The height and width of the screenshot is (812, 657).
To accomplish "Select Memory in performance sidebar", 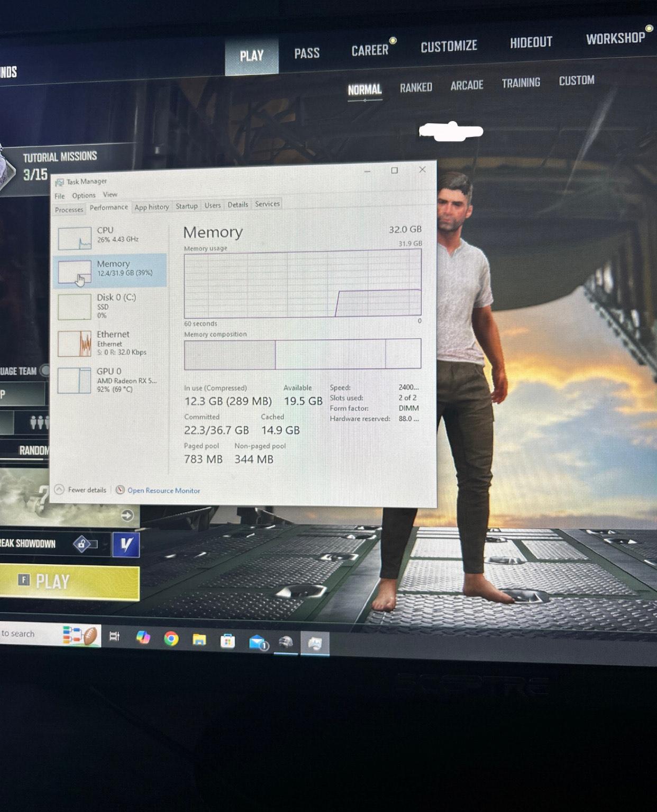I will tap(109, 270).
